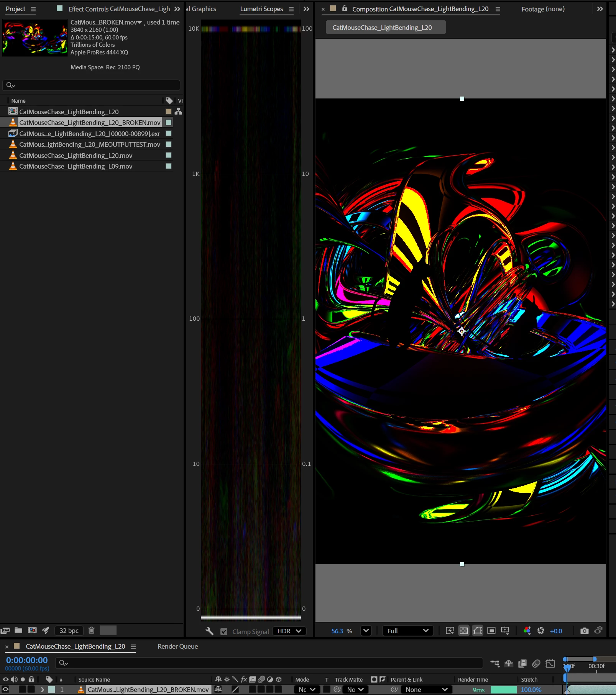This screenshot has height=695, width=616.
Task: Toggle mask and shape path visibility
Action: (x=478, y=631)
